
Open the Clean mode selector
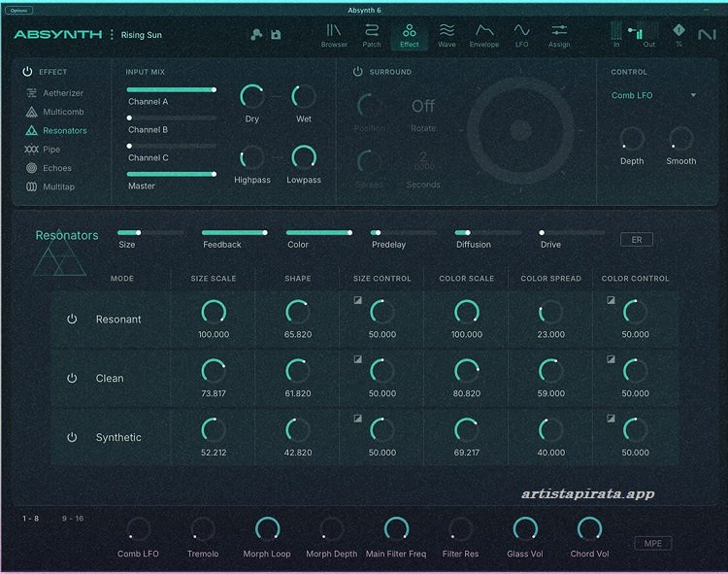point(110,378)
